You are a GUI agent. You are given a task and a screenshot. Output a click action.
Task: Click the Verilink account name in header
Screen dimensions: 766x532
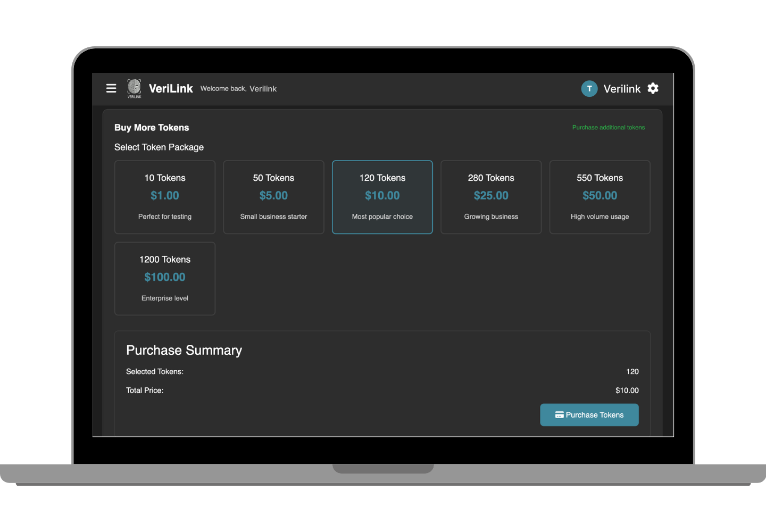[622, 88]
